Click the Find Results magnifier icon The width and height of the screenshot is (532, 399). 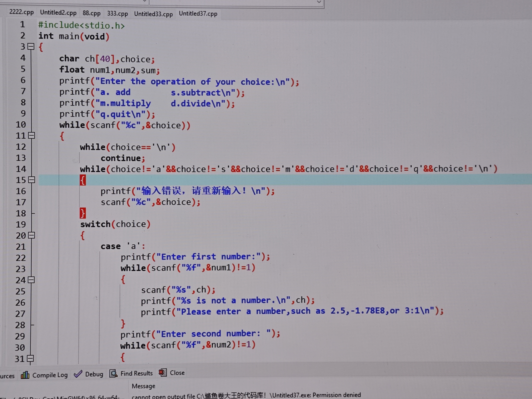[113, 373]
